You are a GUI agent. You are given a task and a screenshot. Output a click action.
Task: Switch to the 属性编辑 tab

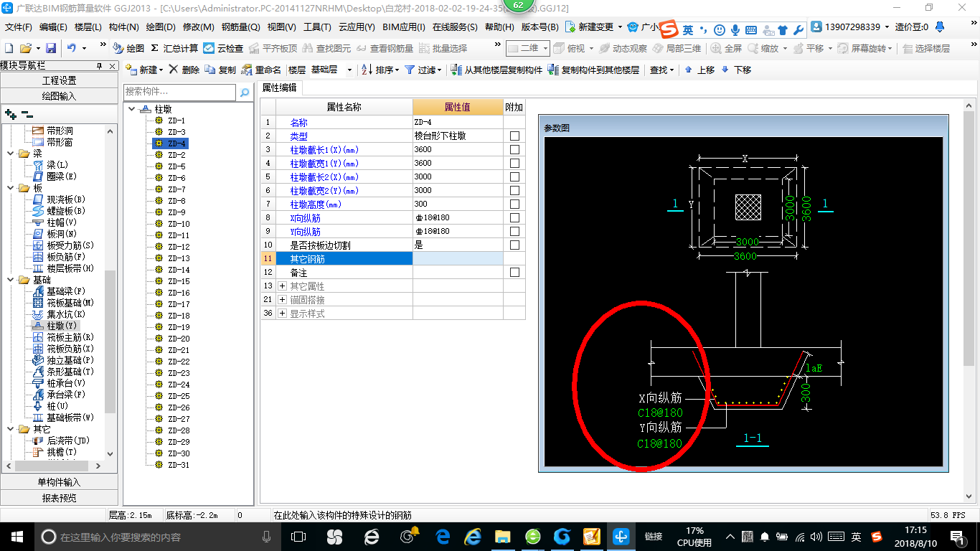(280, 88)
